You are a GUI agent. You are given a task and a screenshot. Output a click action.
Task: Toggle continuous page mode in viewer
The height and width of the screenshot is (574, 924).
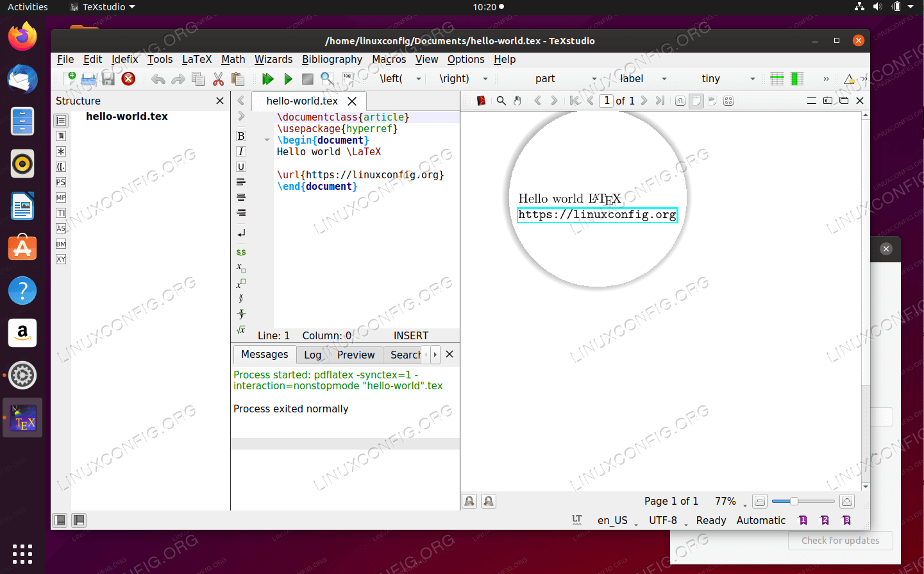(x=696, y=101)
